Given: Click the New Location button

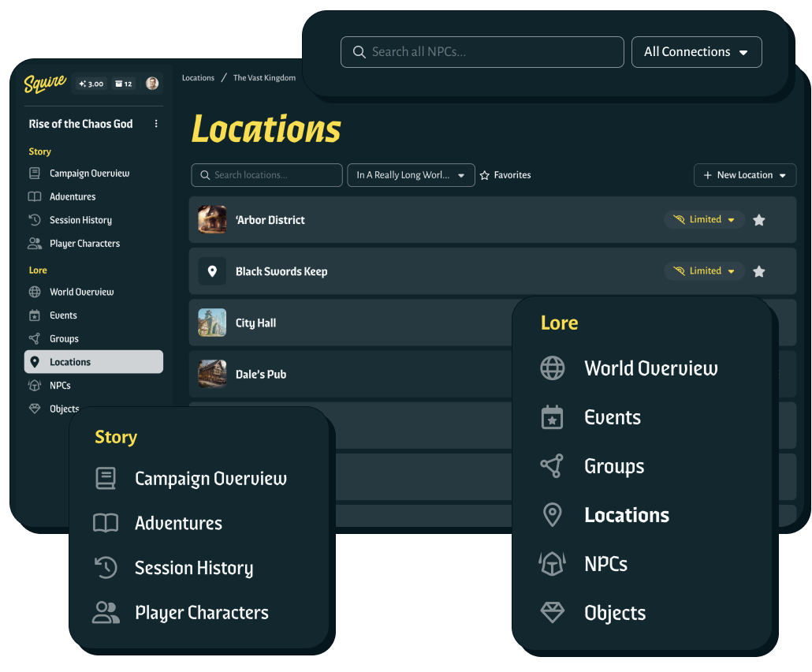Looking at the screenshot, I should (x=744, y=175).
